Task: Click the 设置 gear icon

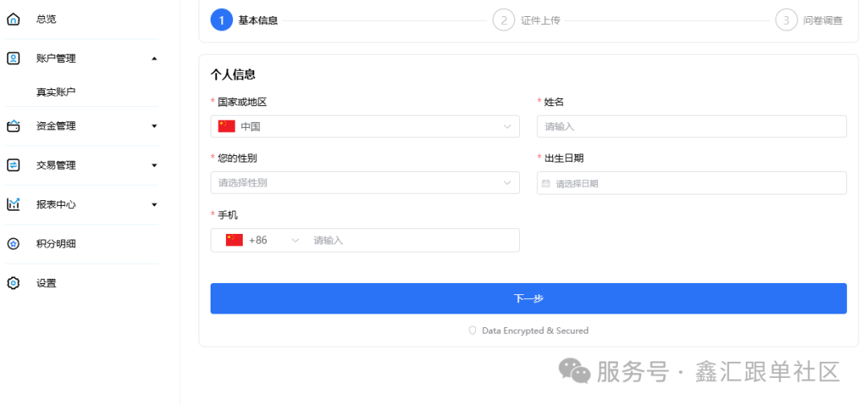Action: point(14,283)
